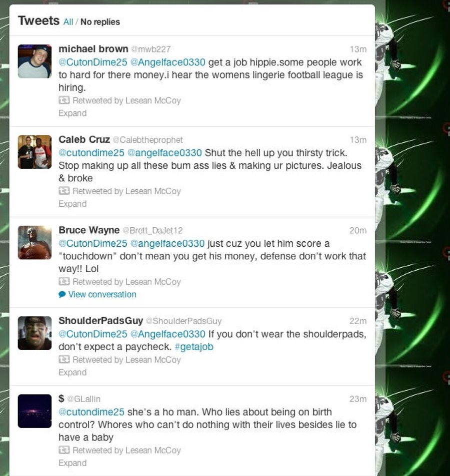Select the No replies filter
Screen dimensions: 450x476
pos(100,22)
